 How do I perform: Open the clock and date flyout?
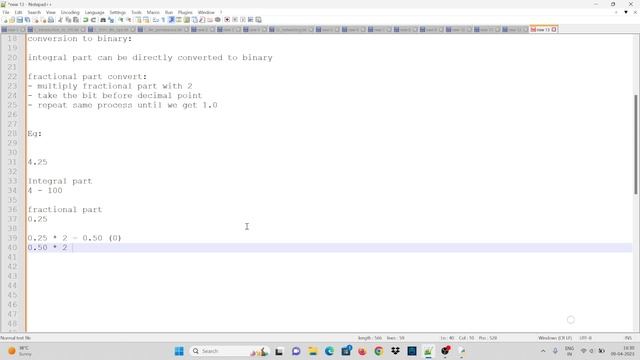623,351
